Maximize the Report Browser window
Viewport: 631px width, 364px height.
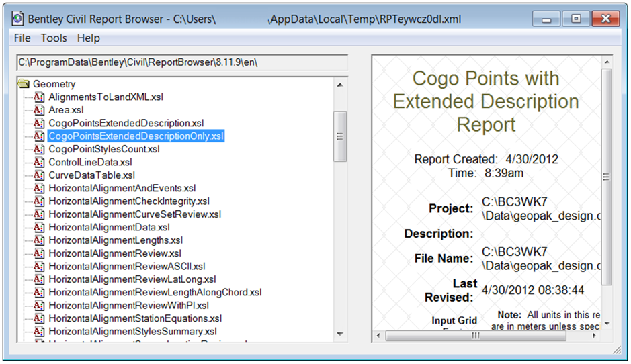click(x=576, y=19)
